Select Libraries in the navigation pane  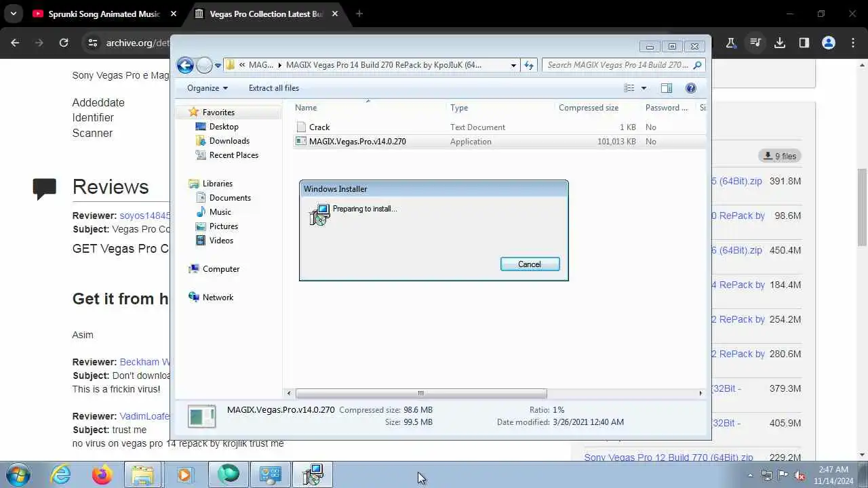click(x=217, y=184)
